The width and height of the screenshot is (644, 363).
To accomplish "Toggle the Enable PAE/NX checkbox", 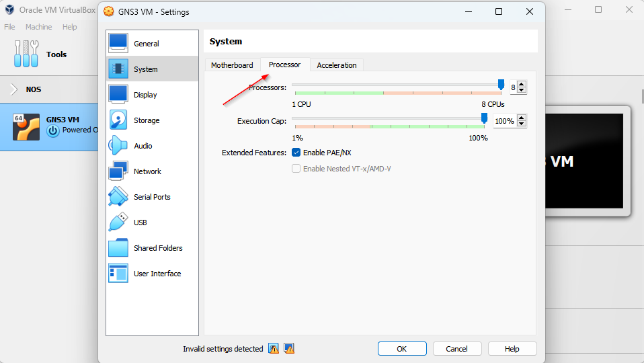I will click(x=296, y=153).
